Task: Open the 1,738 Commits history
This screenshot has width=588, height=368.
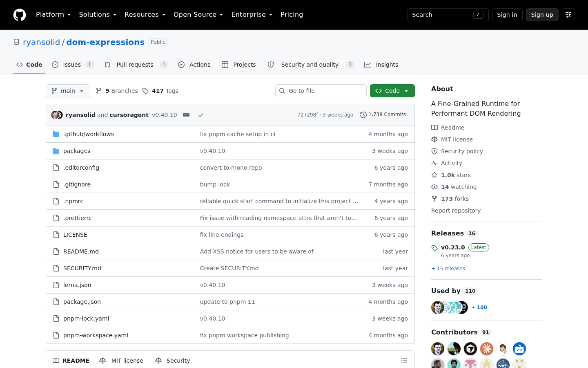Action: point(383,115)
